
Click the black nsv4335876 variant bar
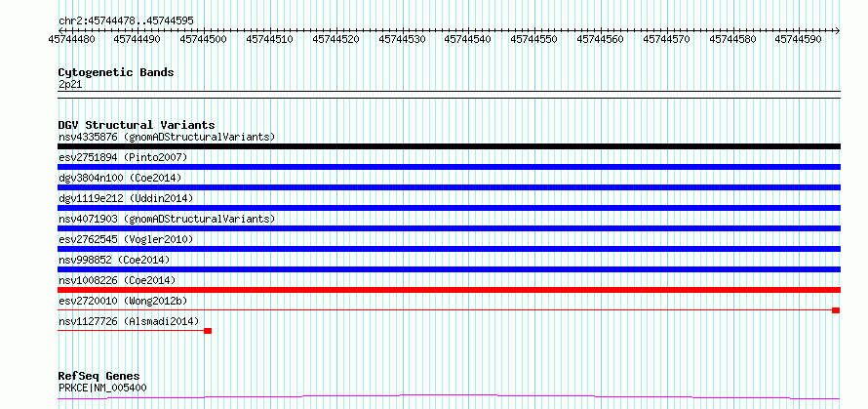pos(449,146)
